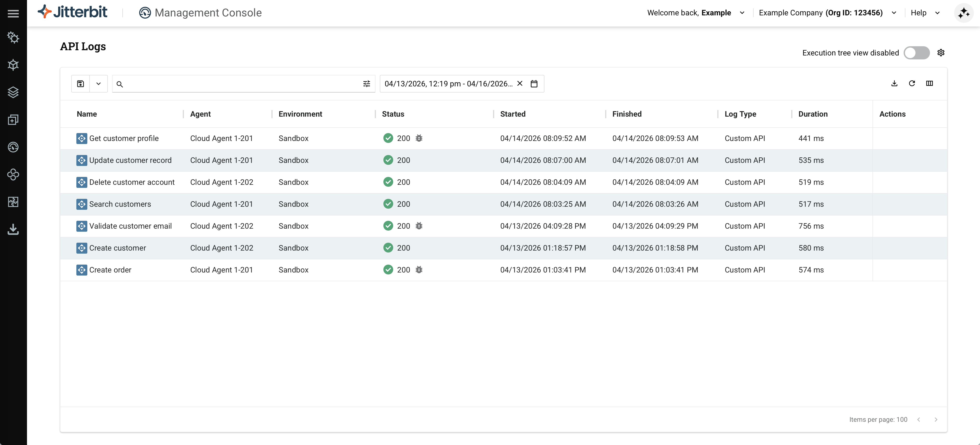
Task: Click the Actions column header
Action: point(892,114)
